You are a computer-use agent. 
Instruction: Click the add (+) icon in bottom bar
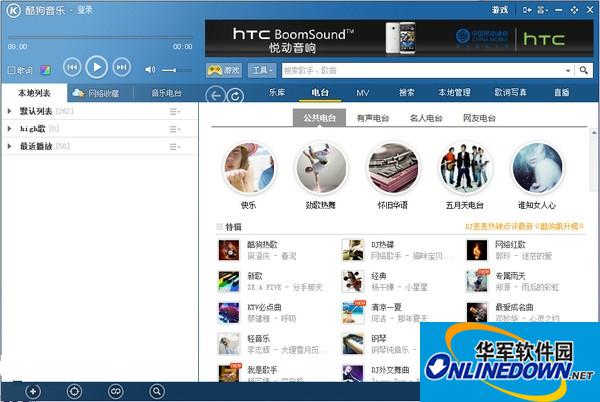[33, 390]
